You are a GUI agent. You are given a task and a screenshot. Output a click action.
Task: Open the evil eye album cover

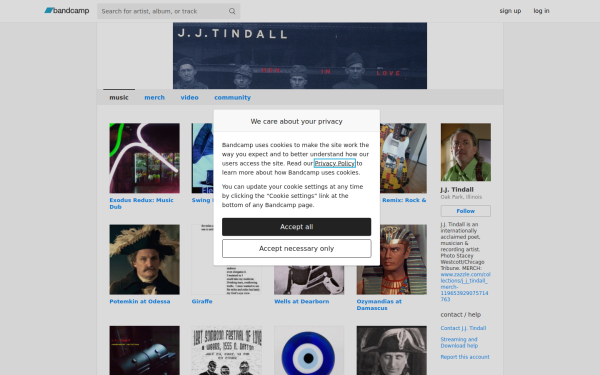click(309, 351)
